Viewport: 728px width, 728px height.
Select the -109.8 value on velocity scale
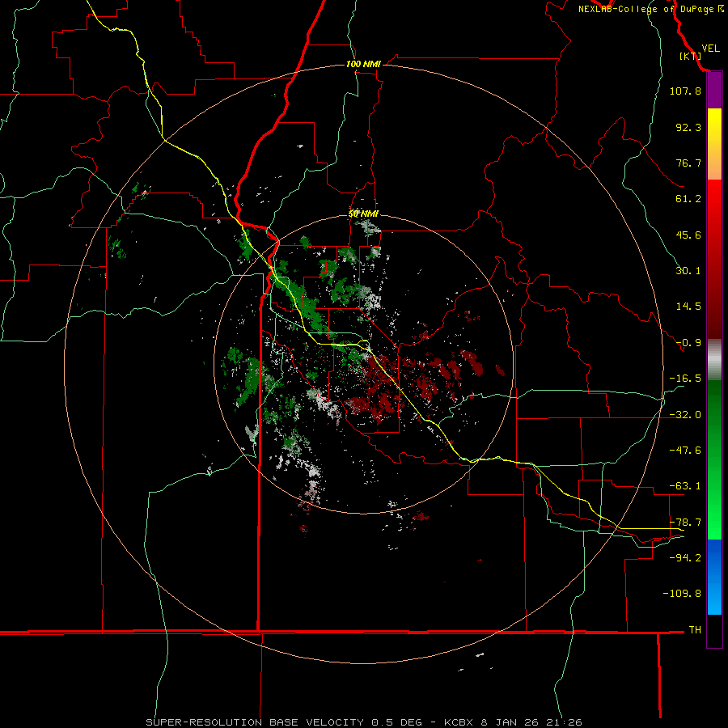(682, 594)
